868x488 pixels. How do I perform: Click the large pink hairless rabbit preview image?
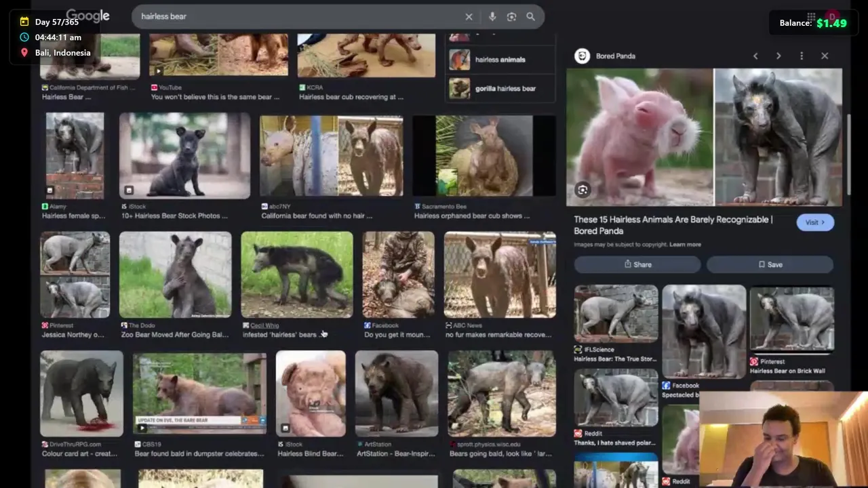click(639, 136)
